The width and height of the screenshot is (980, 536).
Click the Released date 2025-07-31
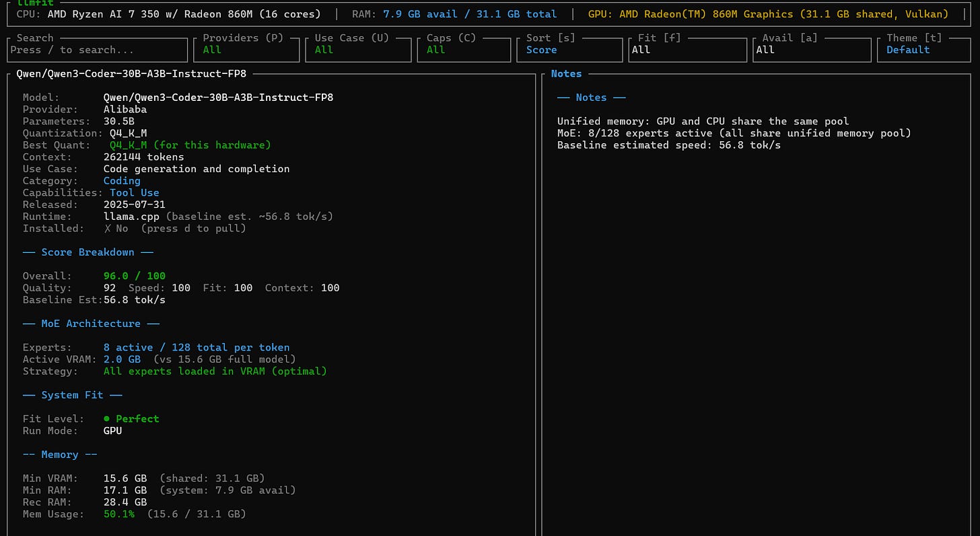pos(135,204)
